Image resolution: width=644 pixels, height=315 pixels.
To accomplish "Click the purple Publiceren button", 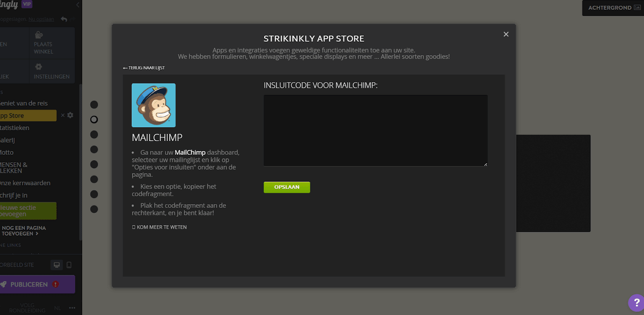I will [38, 284].
